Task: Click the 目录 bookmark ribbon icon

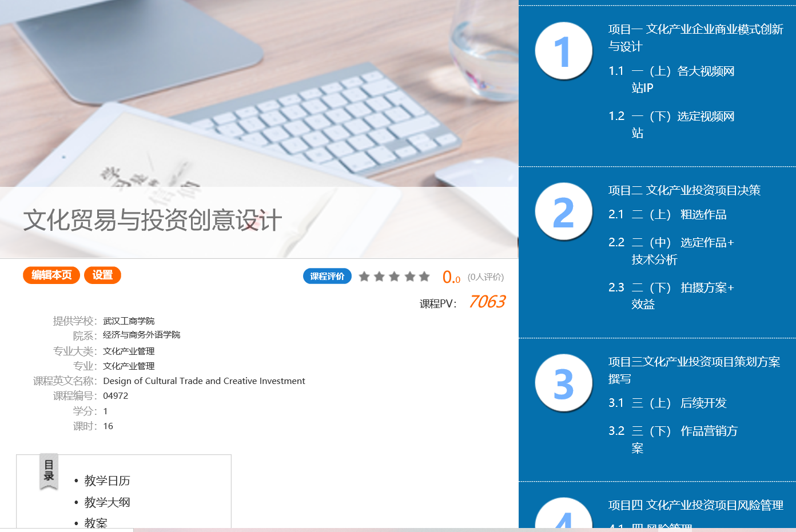Action: tap(49, 471)
